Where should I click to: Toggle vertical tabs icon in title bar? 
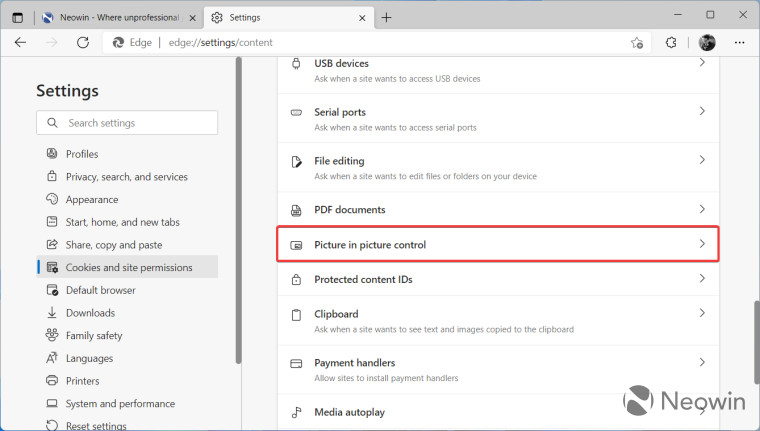(x=18, y=17)
